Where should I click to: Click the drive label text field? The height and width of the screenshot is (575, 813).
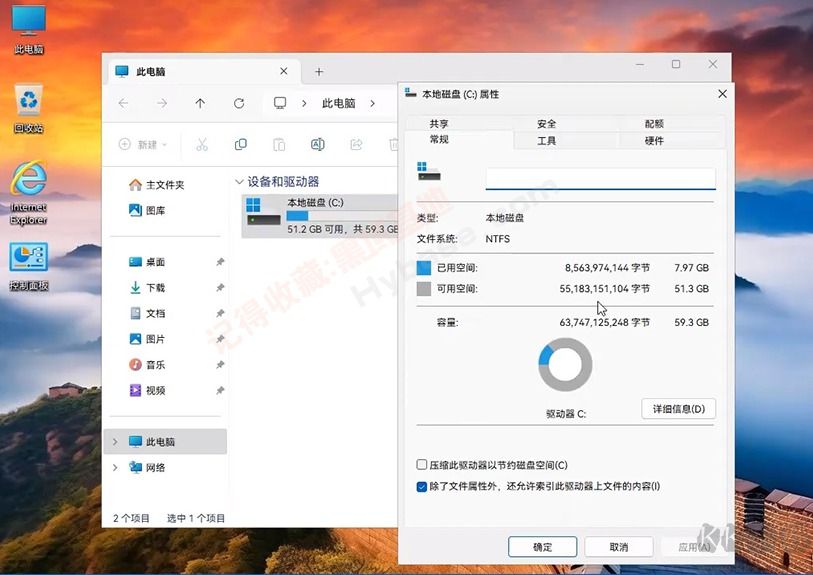(600, 179)
